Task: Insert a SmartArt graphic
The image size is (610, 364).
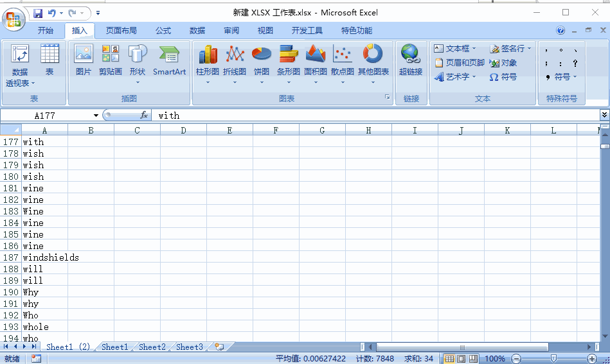Action: (169, 60)
